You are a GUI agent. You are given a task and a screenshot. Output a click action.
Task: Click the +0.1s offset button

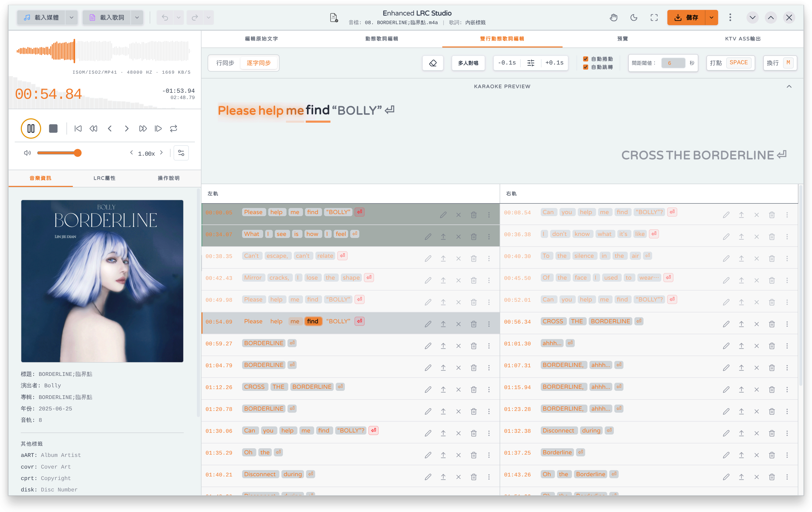[554, 63]
